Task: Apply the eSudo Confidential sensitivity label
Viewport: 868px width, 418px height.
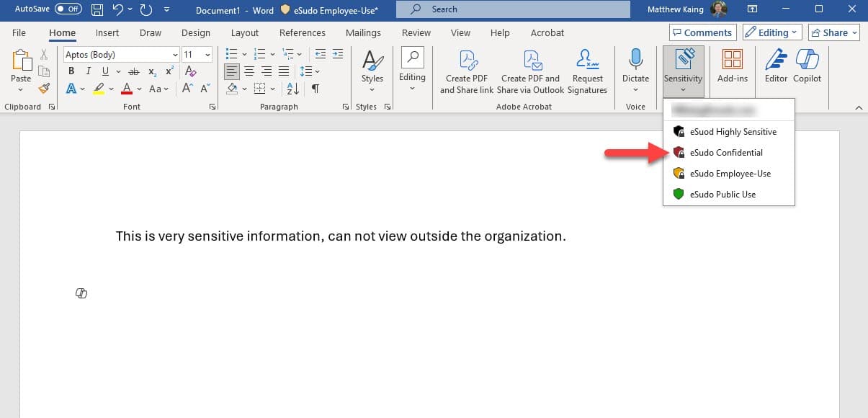Action: point(727,152)
